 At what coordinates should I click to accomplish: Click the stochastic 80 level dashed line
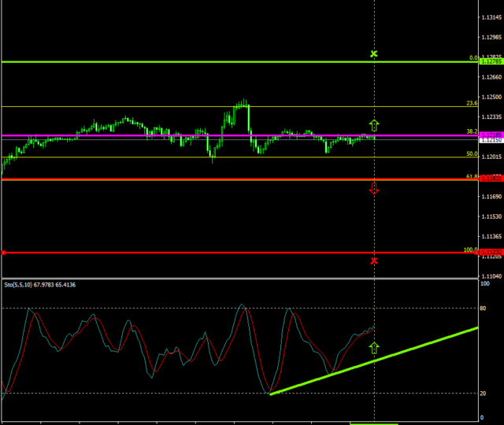coord(157,309)
